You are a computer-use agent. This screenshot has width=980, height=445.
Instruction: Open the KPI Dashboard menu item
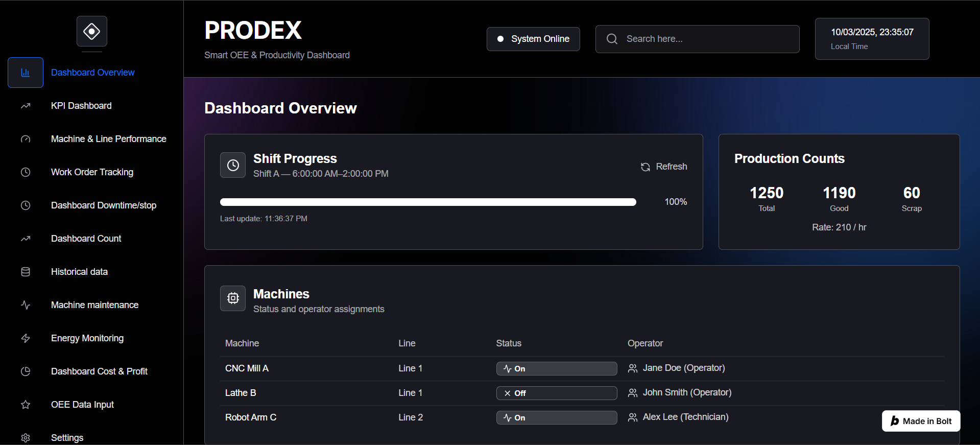pyautogui.click(x=81, y=106)
